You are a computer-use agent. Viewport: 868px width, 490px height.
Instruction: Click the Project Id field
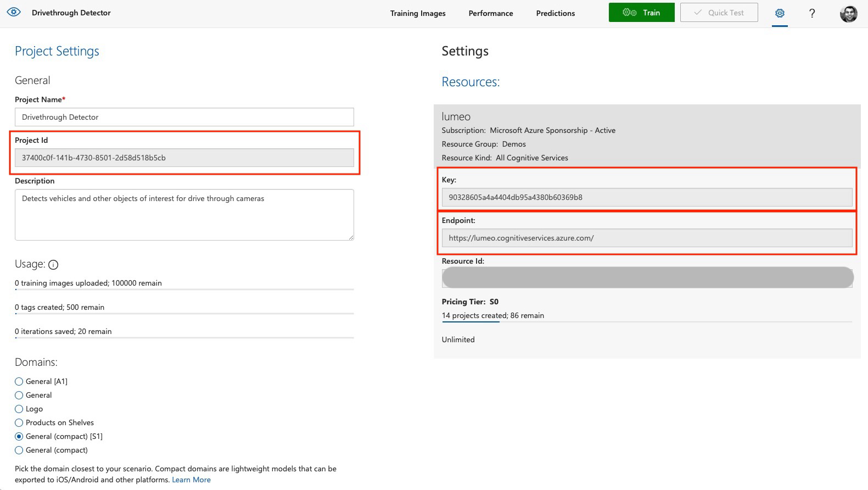[x=184, y=158]
